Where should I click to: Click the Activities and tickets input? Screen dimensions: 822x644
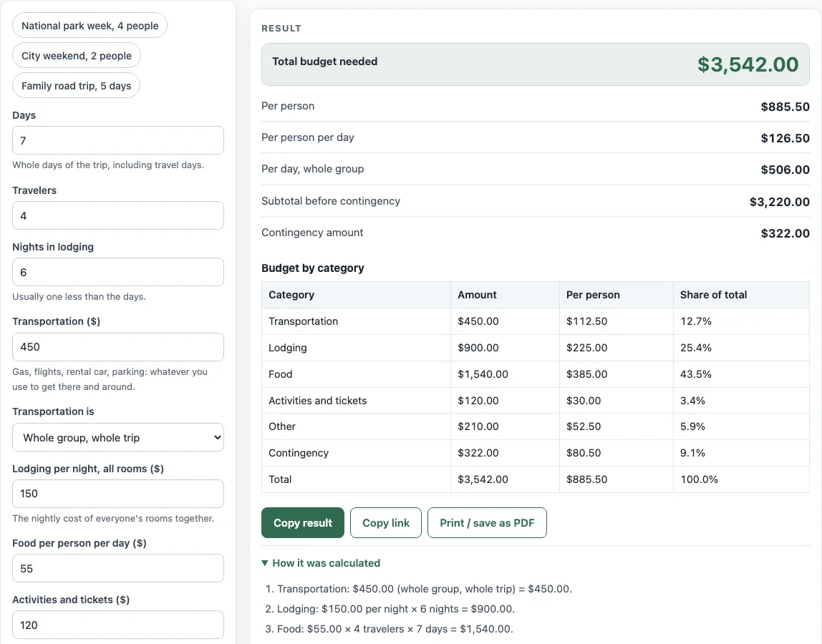coord(118,625)
